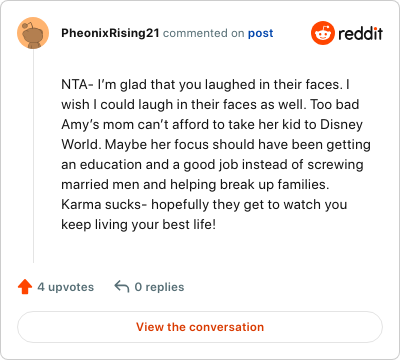This screenshot has height=360, width=400.
Task: Click the "View the conversation" button
Action: point(200,327)
